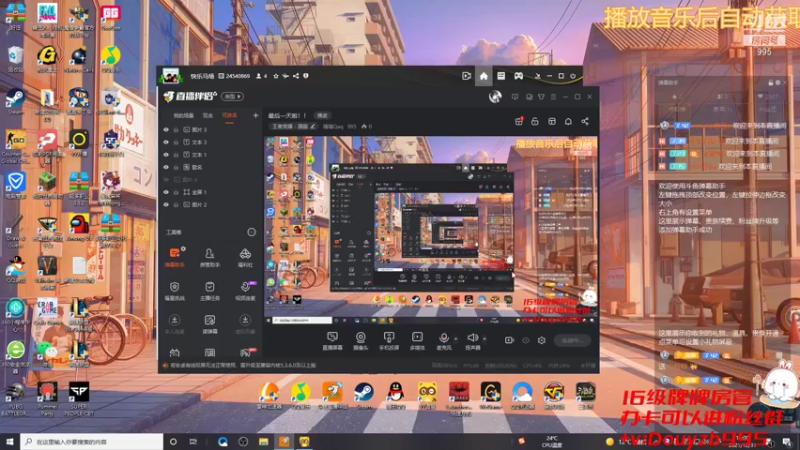800x450 pixels.
Task: Toggle lock on the 图片 3 layer
Action: point(176,130)
